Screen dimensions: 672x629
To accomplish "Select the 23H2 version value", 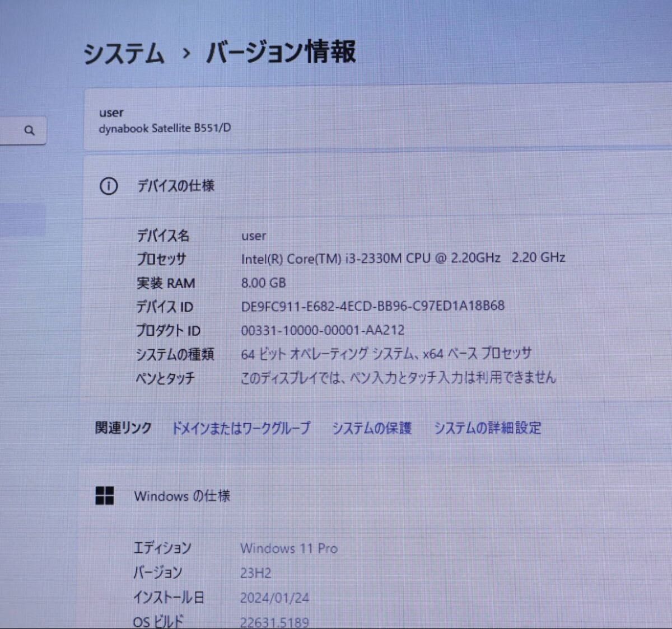I will point(255,573).
